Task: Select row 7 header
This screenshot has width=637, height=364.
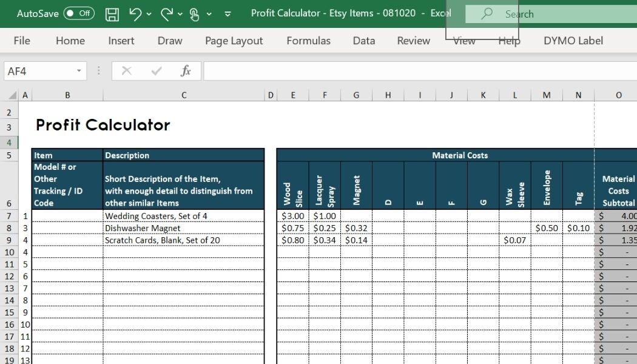Action: 9,216
